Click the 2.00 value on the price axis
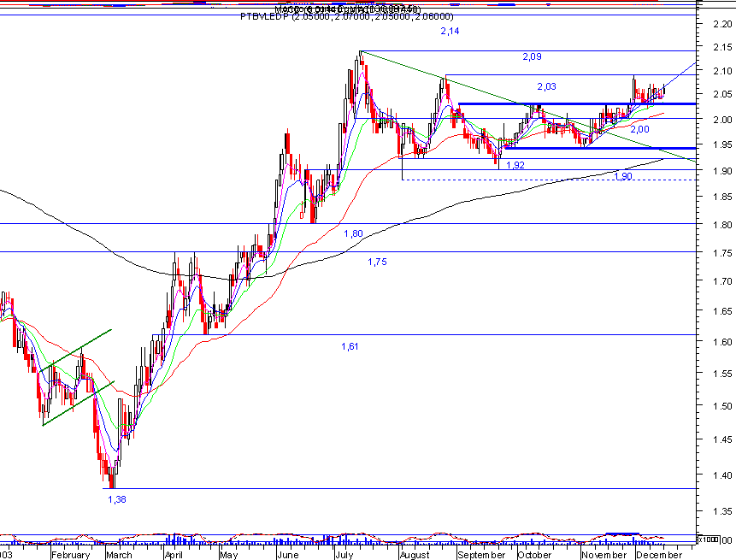736x560 pixels. (x=722, y=120)
